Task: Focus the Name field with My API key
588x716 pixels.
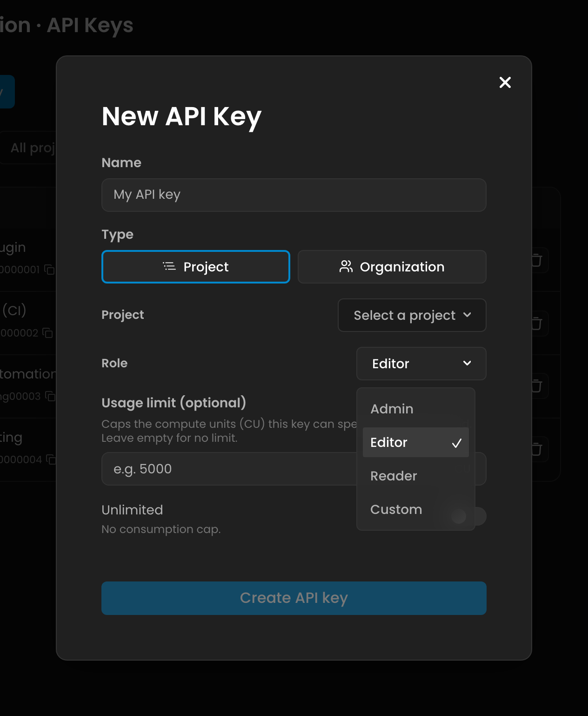Action: pyautogui.click(x=294, y=195)
